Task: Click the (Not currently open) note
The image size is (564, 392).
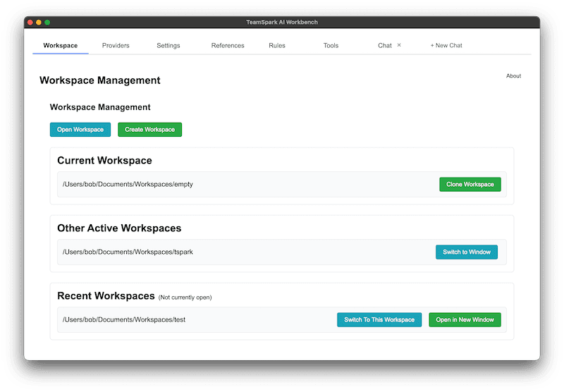Action: (x=185, y=298)
